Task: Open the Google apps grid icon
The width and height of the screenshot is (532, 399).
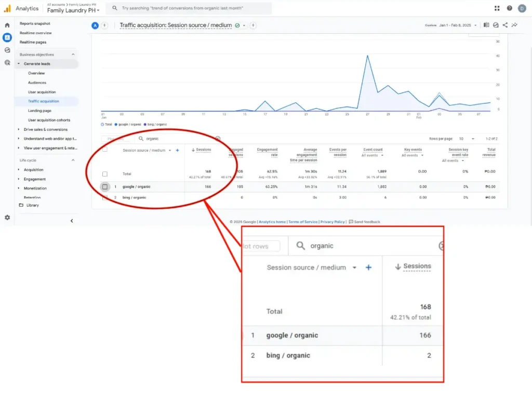Action: [497, 8]
